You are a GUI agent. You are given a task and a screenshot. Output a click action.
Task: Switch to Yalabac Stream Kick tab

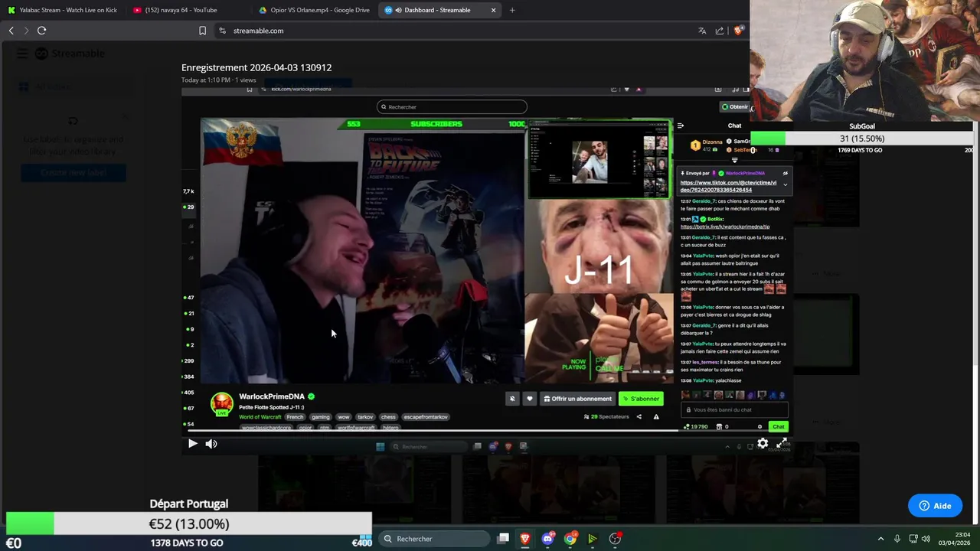coord(63,10)
